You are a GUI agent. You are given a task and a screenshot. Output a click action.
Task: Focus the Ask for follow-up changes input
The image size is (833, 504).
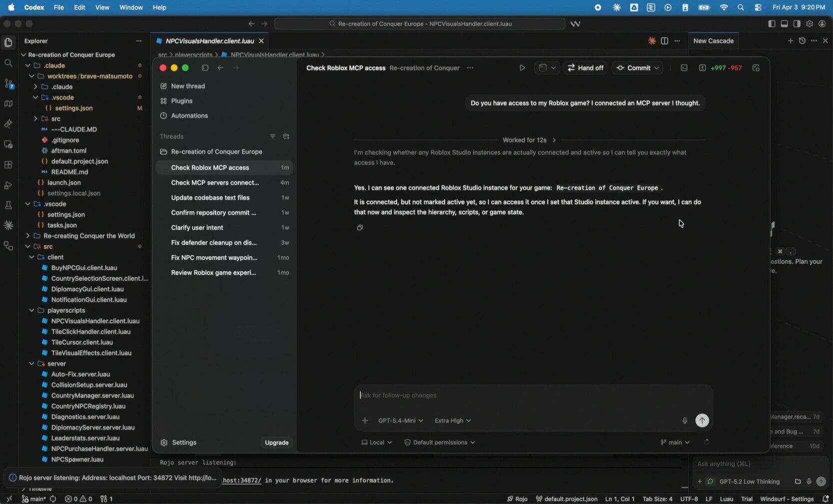tap(533, 396)
